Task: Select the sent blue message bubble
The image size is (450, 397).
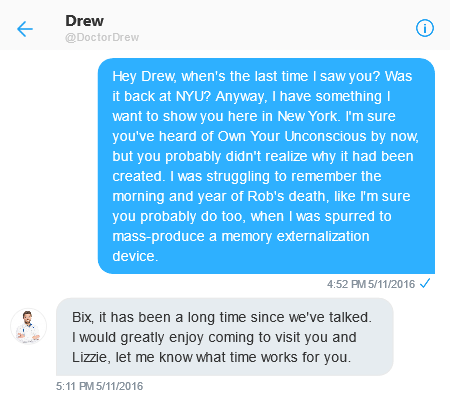Action: [266, 166]
